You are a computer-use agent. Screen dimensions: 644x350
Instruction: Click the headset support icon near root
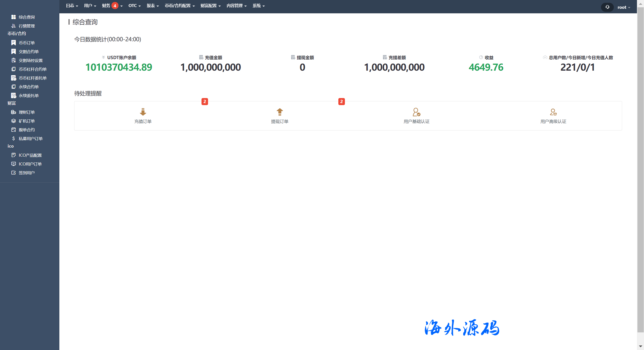pyautogui.click(x=607, y=7)
